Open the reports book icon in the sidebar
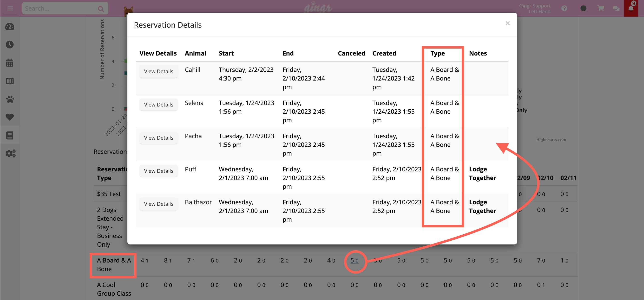The width and height of the screenshot is (644, 300). tap(9, 135)
